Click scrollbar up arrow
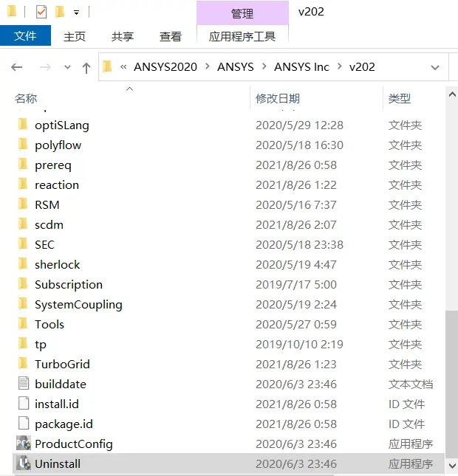 [x=452, y=94]
